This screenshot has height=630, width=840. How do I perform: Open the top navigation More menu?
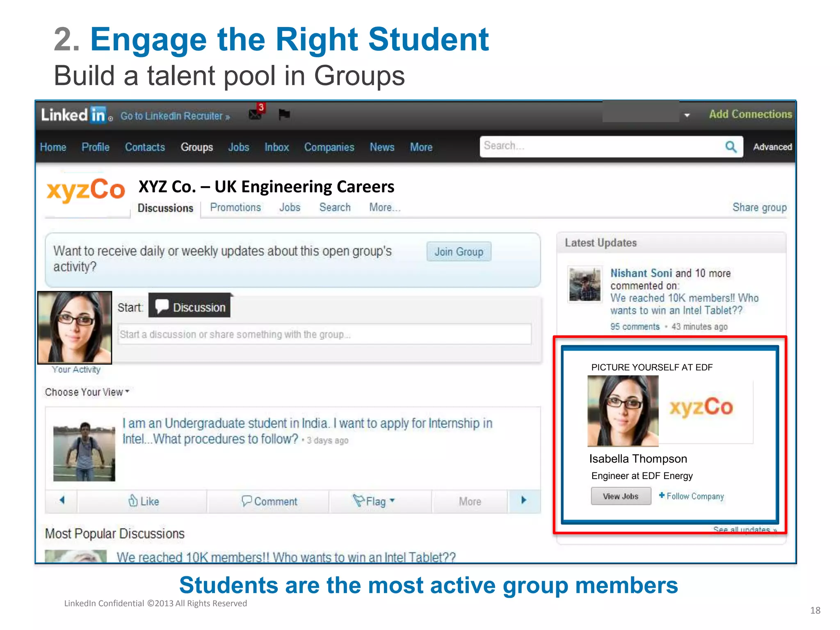(x=421, y=147)
